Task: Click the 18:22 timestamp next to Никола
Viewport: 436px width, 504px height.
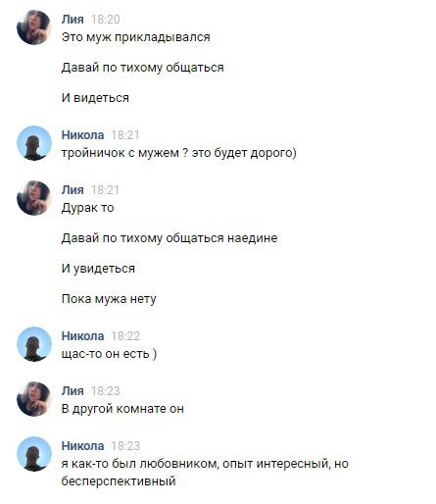Action: [x=125, y=336]
